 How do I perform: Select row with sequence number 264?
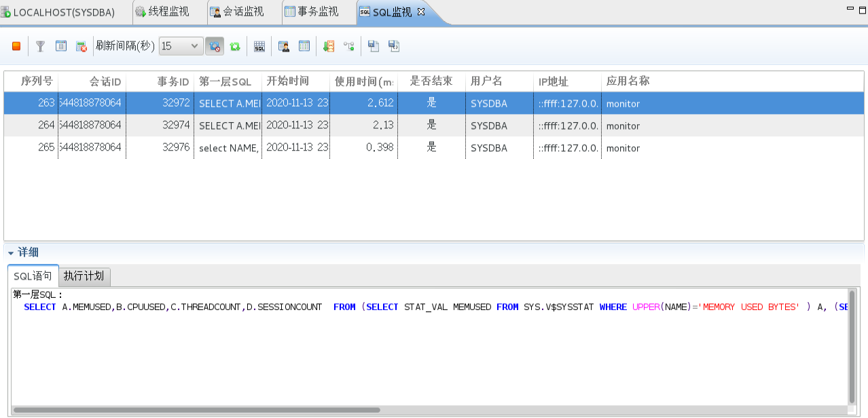tap(434, 126)
